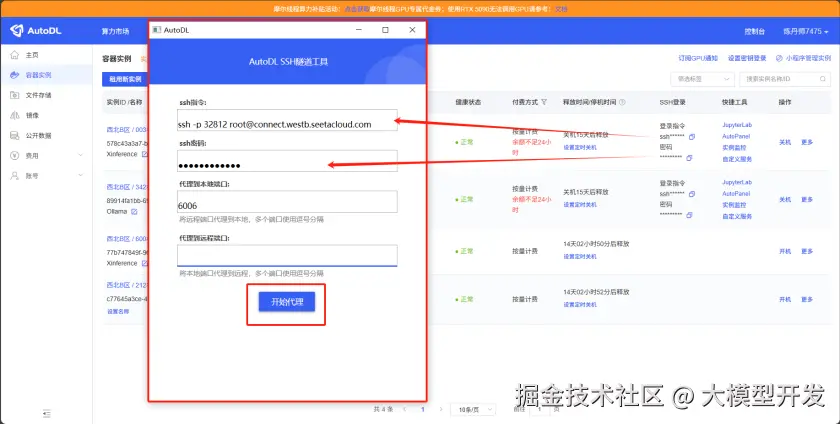Click the 代理到本地端口 field showing 6006
Screen dimensions: 840x424
coord(287,202)
